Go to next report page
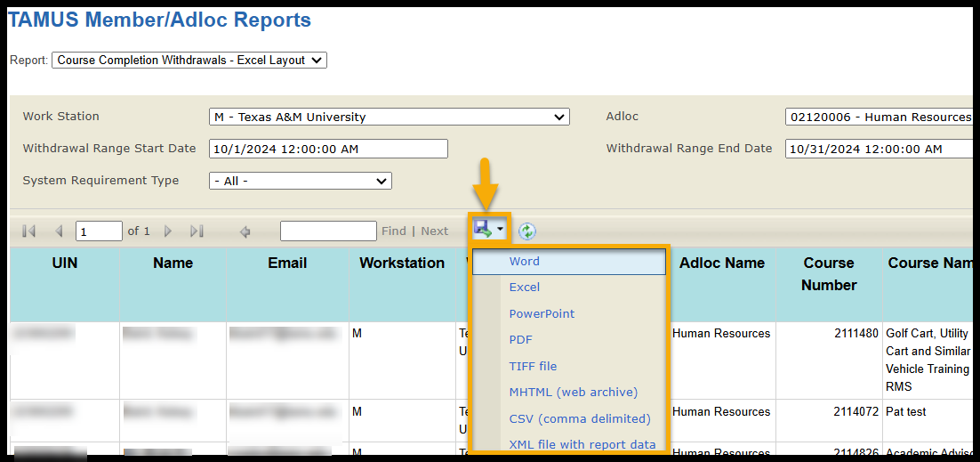The width and height of the screenshot is (980, 462). click(168, 231)
